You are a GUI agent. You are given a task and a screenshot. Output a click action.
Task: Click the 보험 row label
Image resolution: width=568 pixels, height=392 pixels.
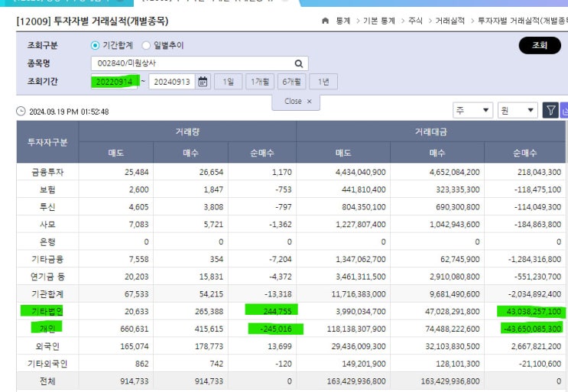tap(47, 190)
